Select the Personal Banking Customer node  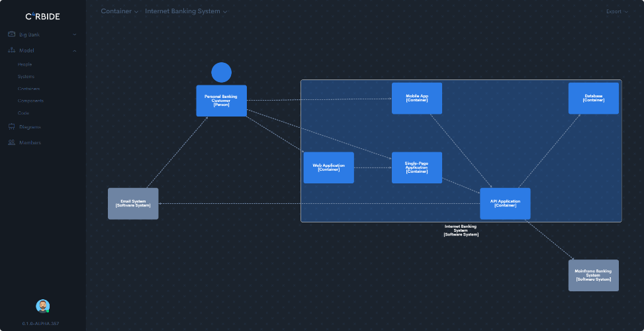point(221,101)
